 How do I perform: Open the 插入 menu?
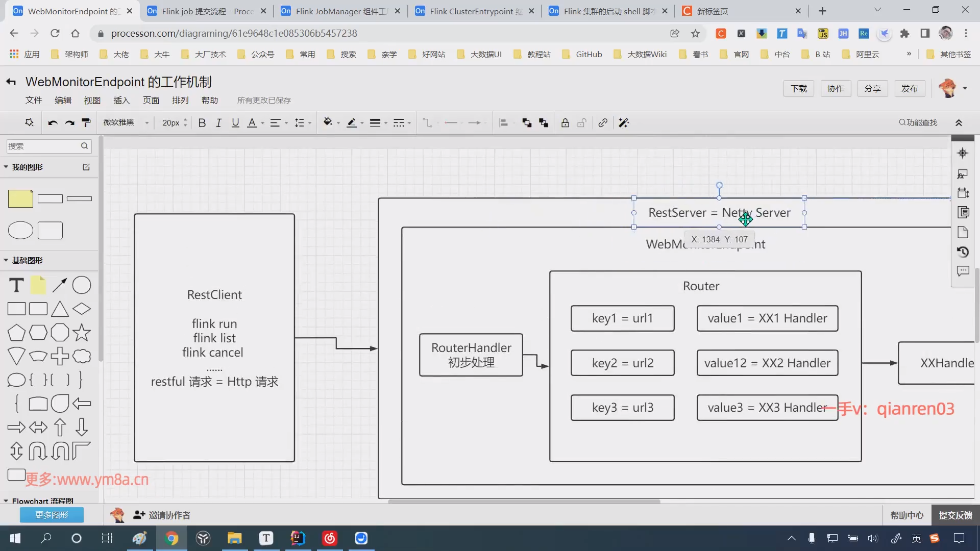(x=121, y=101)
